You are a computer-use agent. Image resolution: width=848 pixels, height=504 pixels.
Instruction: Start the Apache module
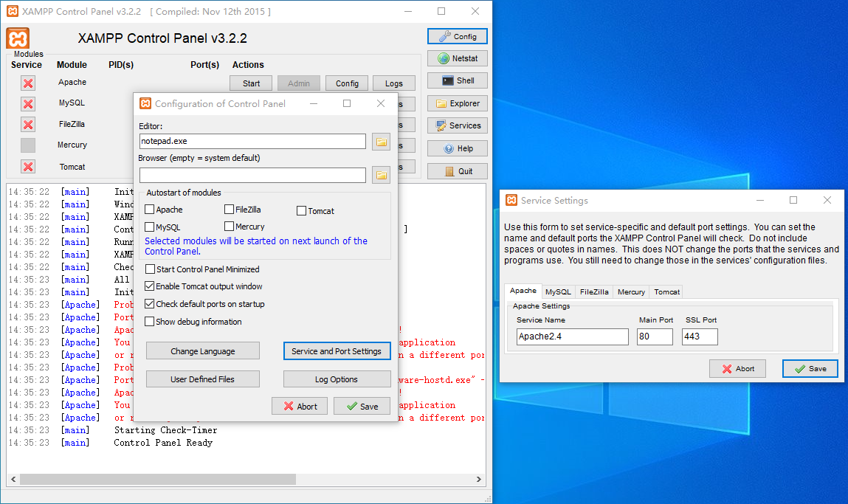click(251, 83)
